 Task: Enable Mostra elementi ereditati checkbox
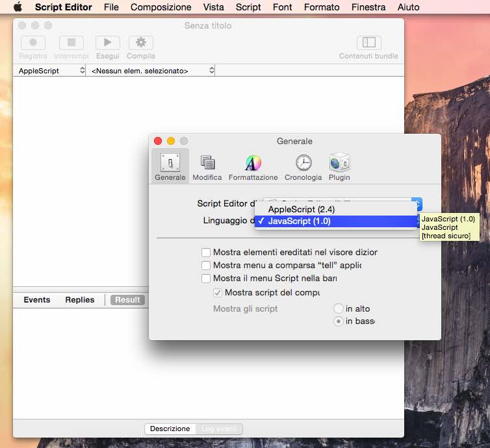click(x=206, y=253)
